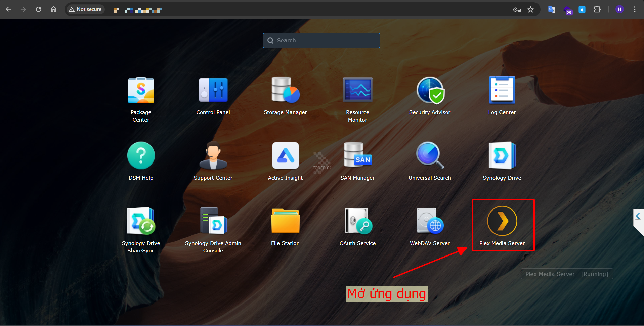Open Log Center
The image size is (644, 326).
(502, 91)
